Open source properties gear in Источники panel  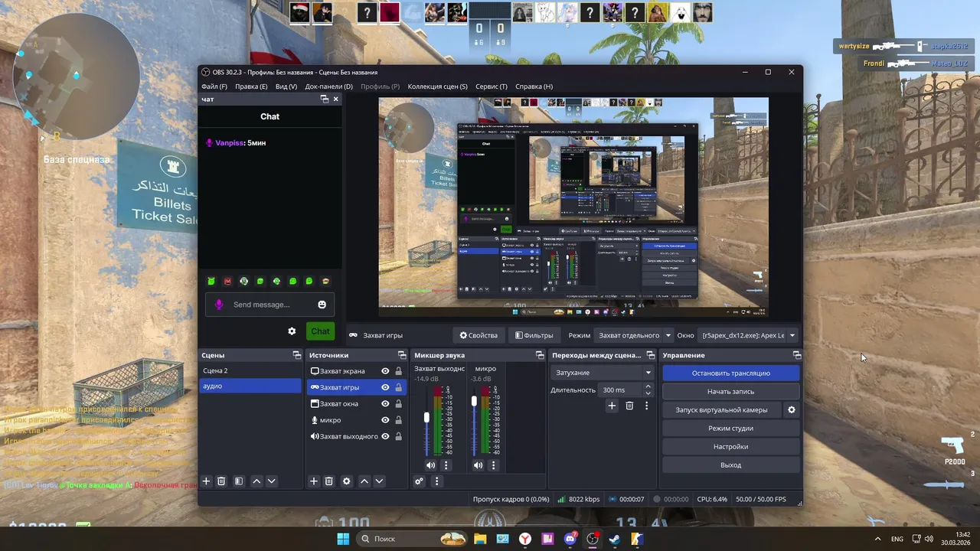[x=347, y=481]
